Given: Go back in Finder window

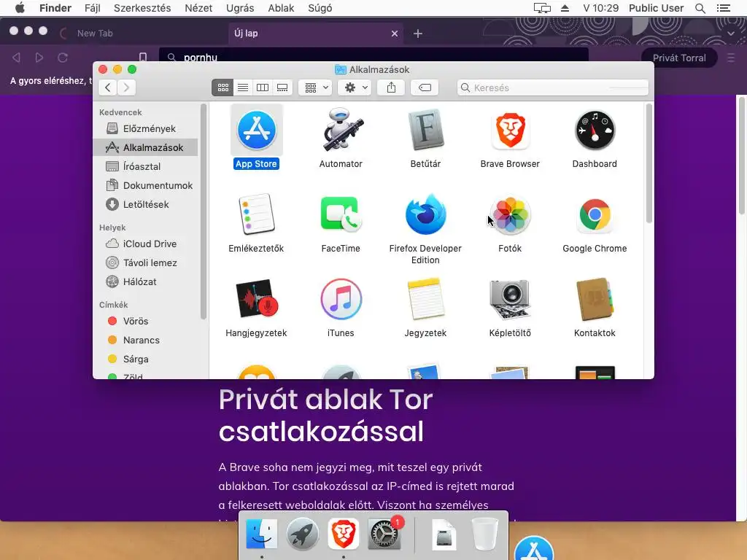Looking at the screenshot, I should (x=108, y=87).
